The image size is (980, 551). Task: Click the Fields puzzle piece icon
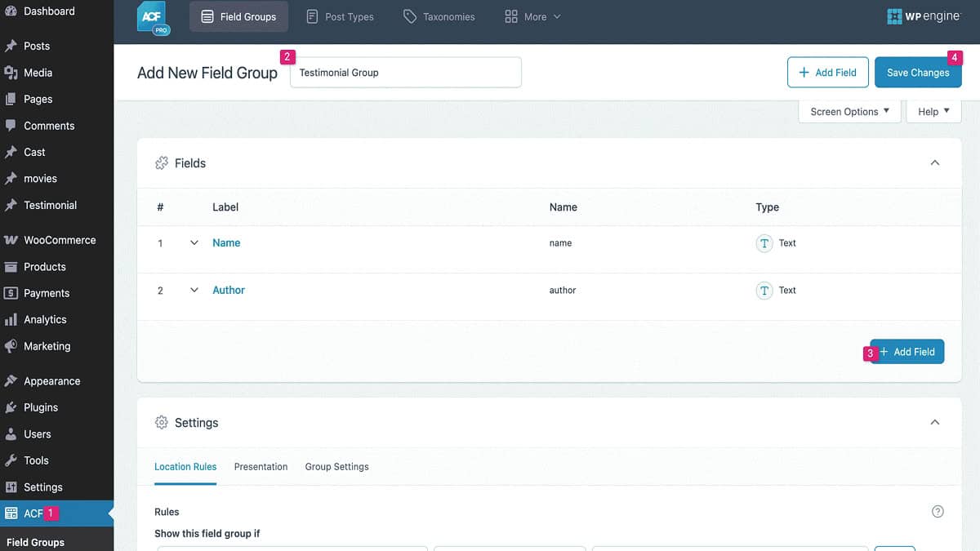[162, 163]
